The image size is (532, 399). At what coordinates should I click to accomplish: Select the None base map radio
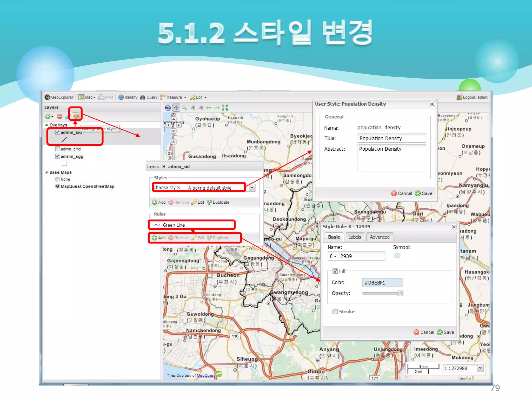pyautogui.click(x=58, y=179)
